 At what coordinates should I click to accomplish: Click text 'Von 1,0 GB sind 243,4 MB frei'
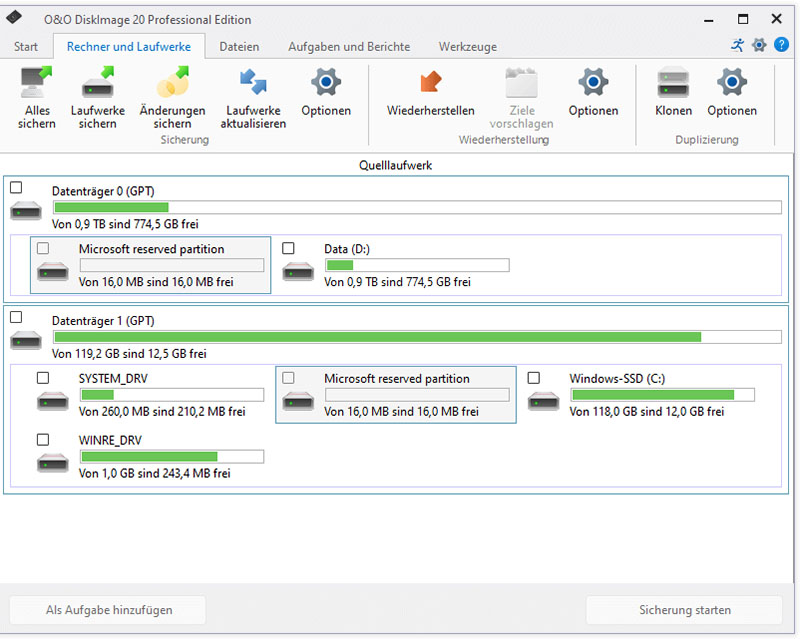tap(155, 473)
